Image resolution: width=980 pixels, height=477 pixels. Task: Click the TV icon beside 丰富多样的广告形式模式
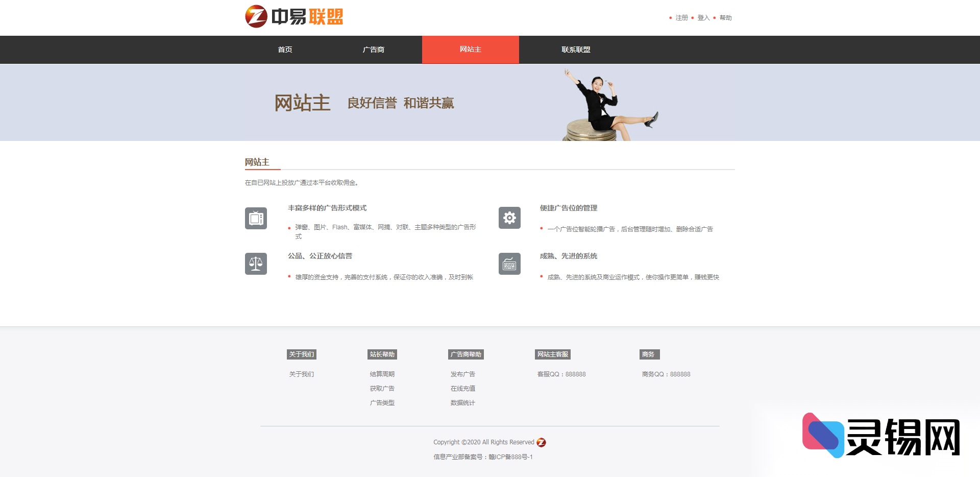click(x=256, y=218)
